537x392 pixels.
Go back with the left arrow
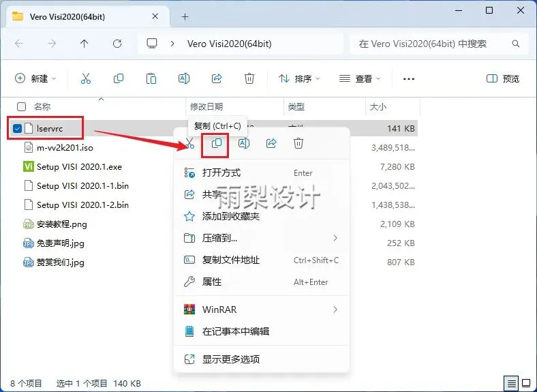tap(19, 44)
